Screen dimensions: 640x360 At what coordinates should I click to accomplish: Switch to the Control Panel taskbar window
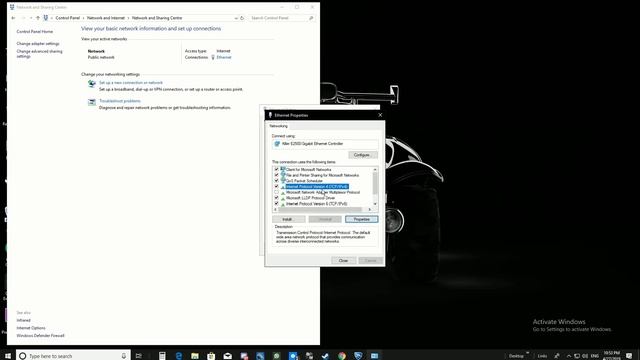point(374,356)
